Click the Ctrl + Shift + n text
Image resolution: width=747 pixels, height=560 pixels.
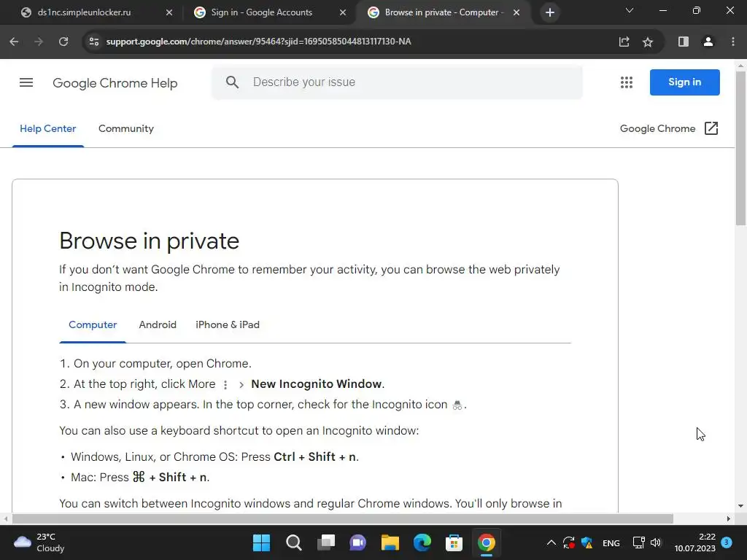314,456
